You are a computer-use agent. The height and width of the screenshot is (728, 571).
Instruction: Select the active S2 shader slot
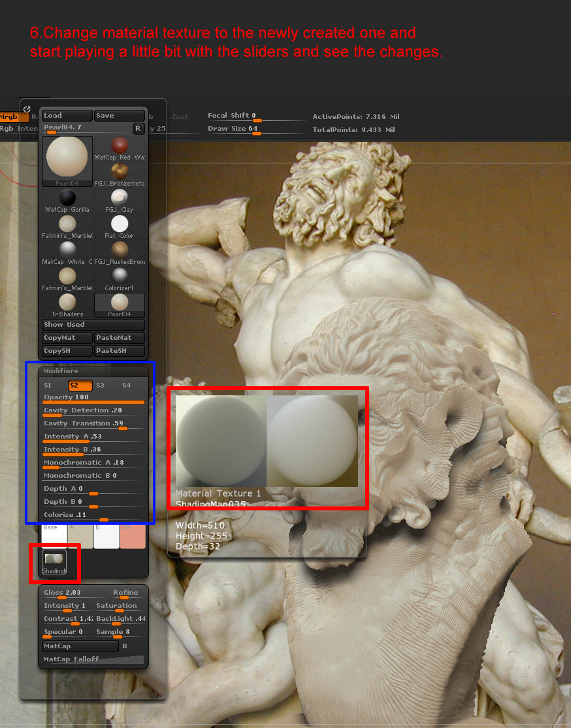point(80,386)
